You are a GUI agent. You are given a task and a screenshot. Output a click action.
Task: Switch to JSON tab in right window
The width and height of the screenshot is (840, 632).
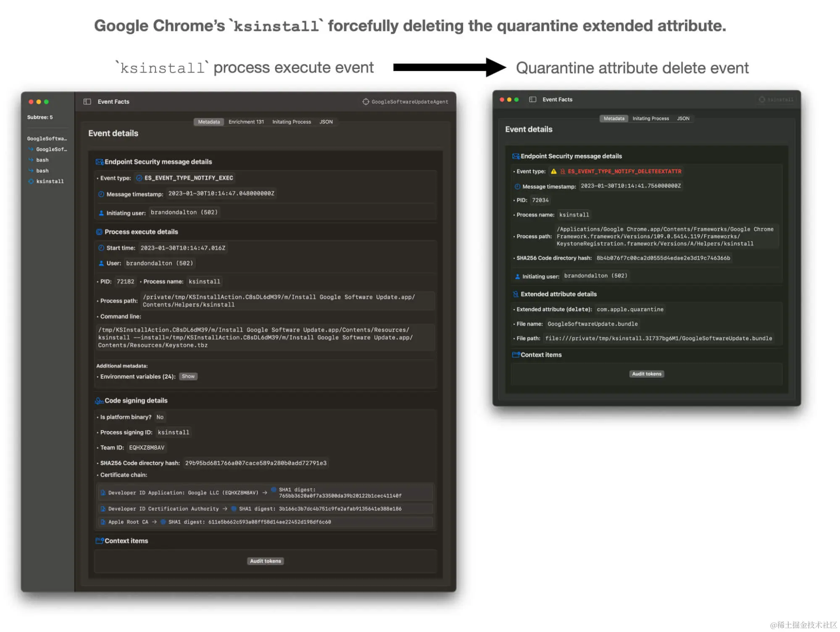click(x=683, y=119)
